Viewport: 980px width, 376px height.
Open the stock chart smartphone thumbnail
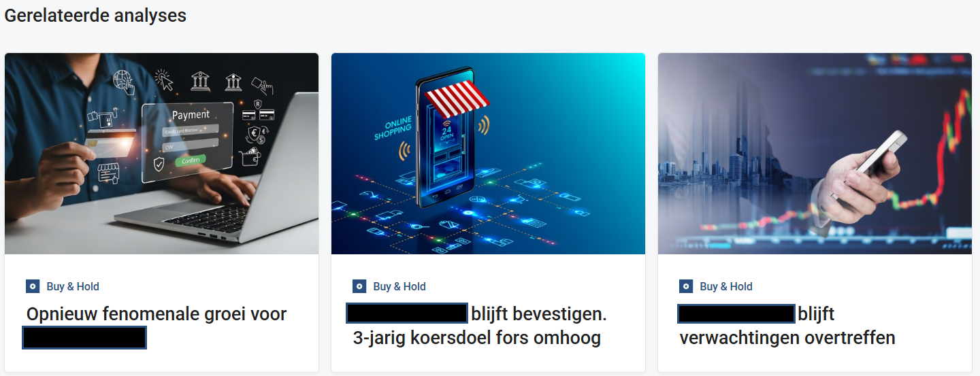815,154
